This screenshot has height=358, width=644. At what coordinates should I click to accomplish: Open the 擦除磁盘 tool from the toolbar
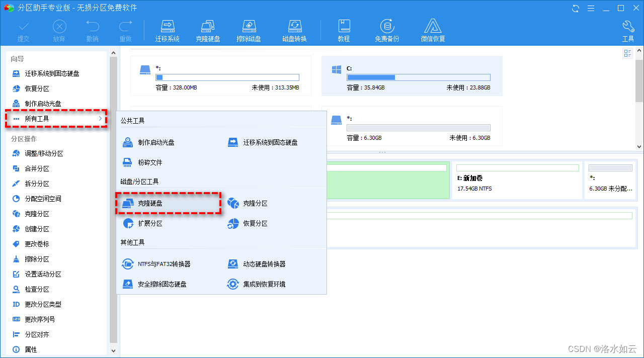coord(249,29)
